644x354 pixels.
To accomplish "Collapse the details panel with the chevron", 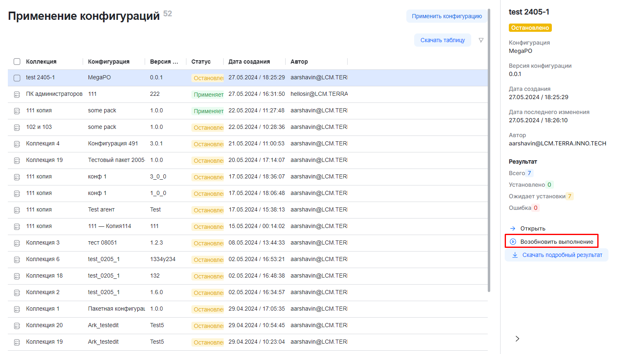I will pos(517,339).
